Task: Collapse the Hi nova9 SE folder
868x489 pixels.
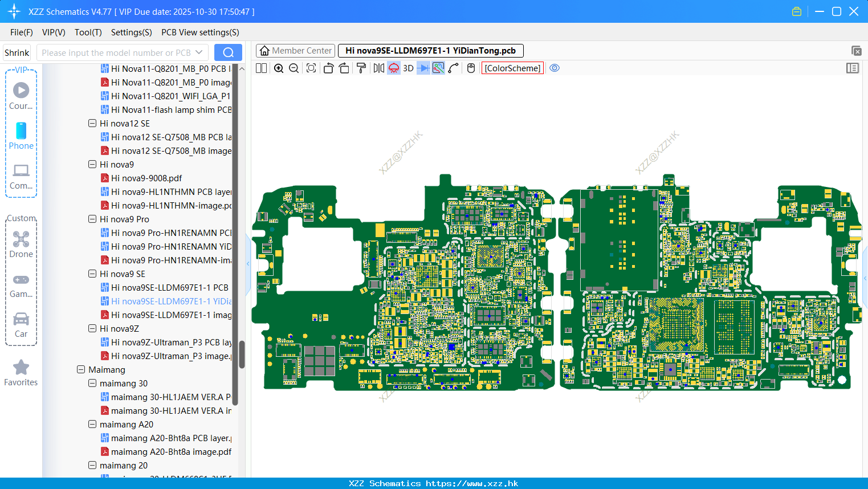Action: pos(92,274)
